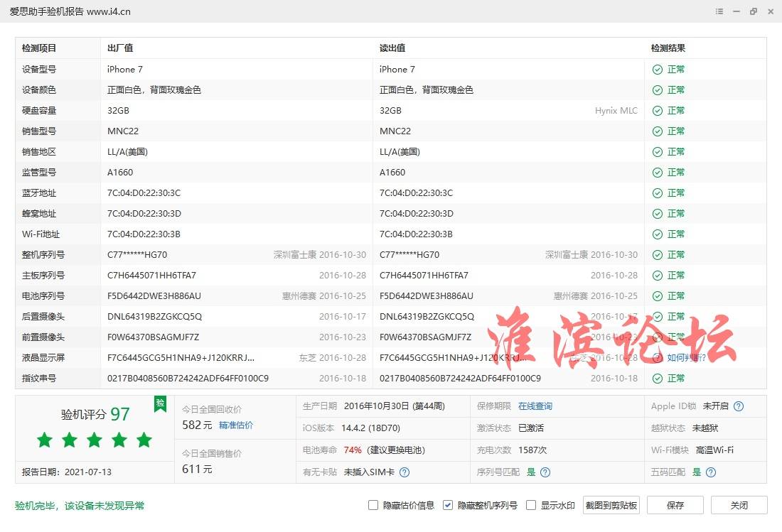This screenshot has height=532, width=782.
Task: Click the help icon beside 五码匹配
Action: click(x=711, y=472)
